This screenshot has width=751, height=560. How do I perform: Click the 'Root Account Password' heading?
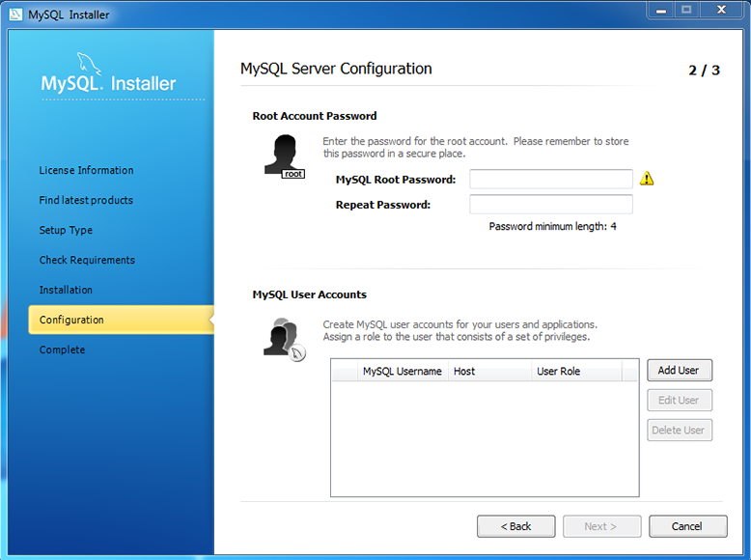pos(315,116)
